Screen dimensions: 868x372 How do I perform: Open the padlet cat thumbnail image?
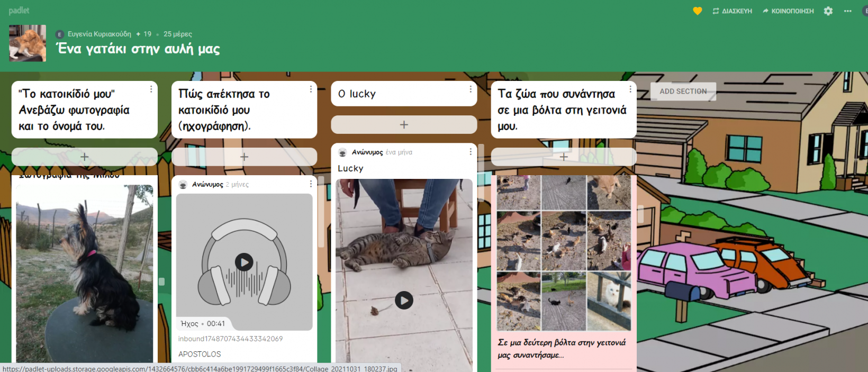click(x=28, y=43)
